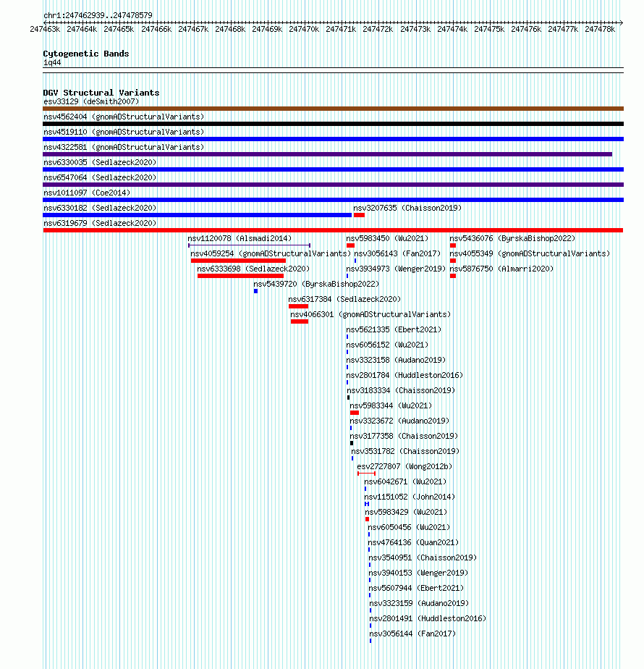644x669 pixels.
Task: Select the nsv1011097 (Coe2014) label
Action: coord(87,193)
